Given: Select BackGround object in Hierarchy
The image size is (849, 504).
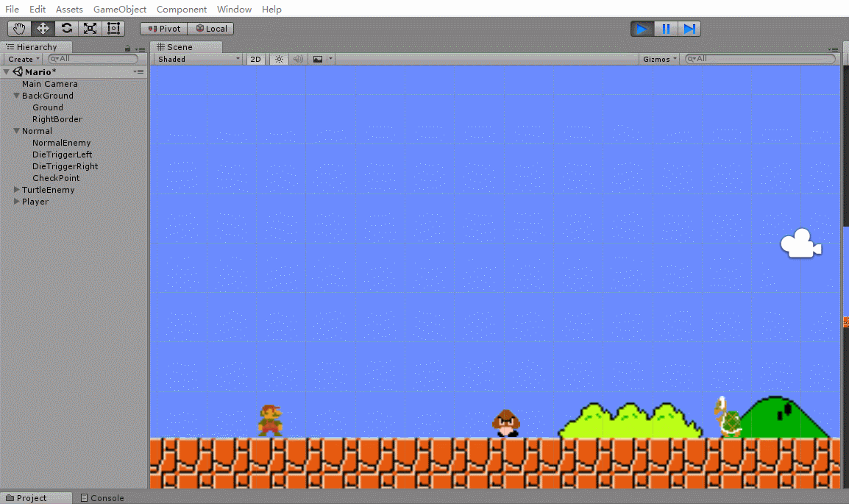Looking at the screenshot, I should [48, 95].
